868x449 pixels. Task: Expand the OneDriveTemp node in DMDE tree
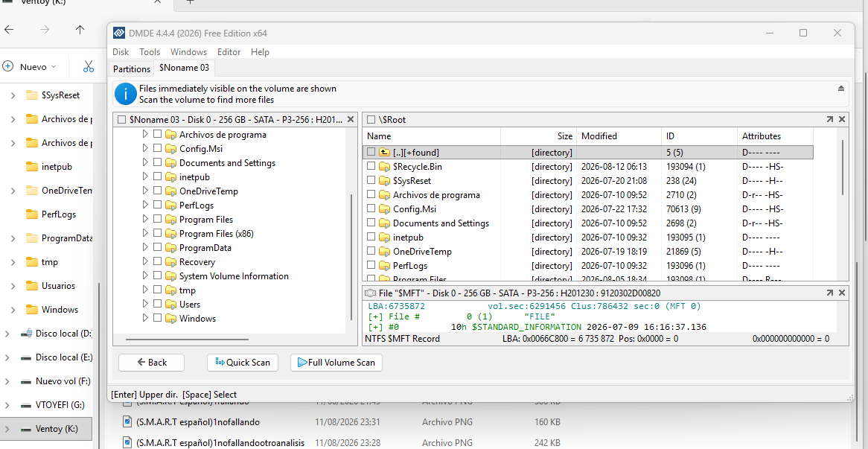pyautogui.click(x=145, y=191)
